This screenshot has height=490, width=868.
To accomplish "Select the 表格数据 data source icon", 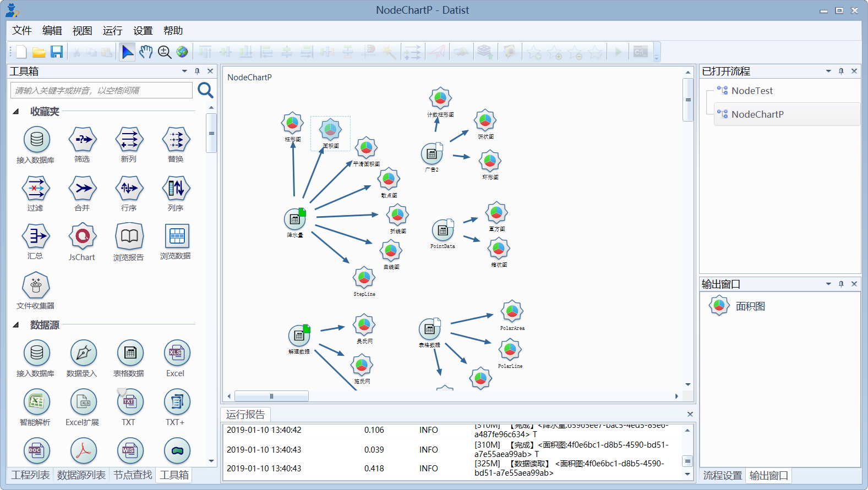I will [x=130, y=353].
